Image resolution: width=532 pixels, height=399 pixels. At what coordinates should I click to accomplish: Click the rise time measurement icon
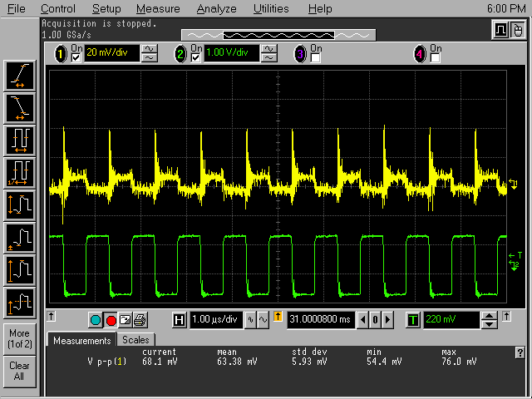19,76
